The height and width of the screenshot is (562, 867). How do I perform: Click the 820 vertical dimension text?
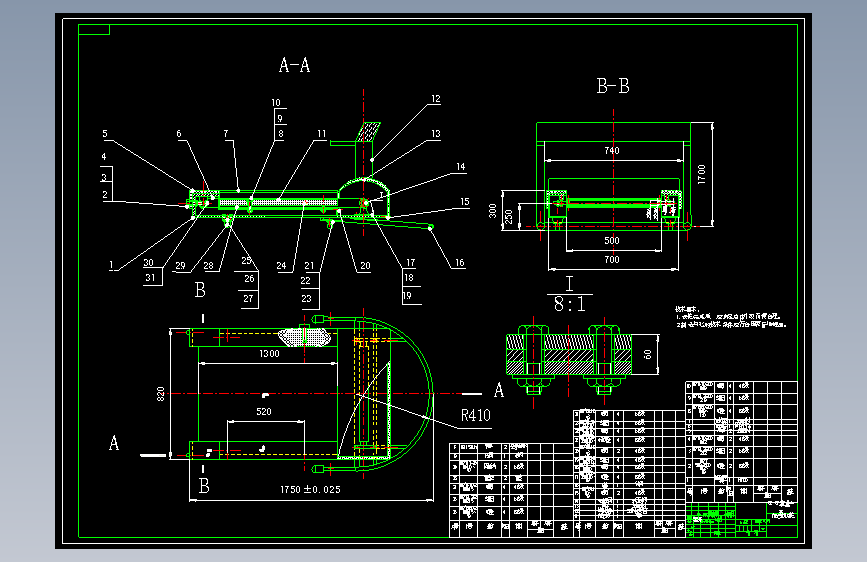pyautogui.click(x=160, y=394)
